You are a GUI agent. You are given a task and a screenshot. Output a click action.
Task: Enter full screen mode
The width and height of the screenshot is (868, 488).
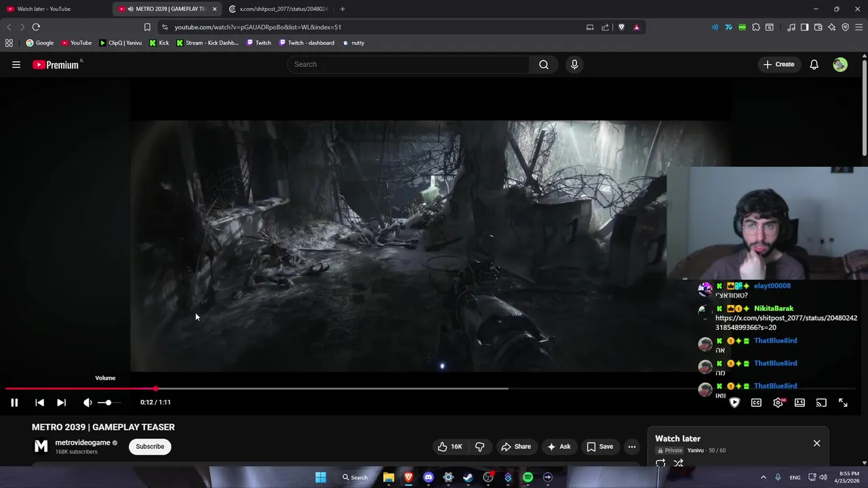[x=843, y=403]
